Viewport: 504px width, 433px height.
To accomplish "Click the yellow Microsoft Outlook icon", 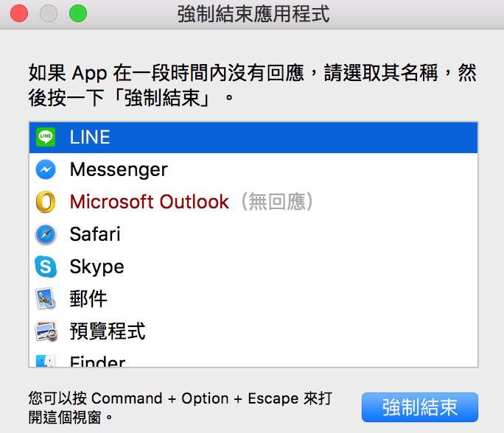I will point(46,202).
